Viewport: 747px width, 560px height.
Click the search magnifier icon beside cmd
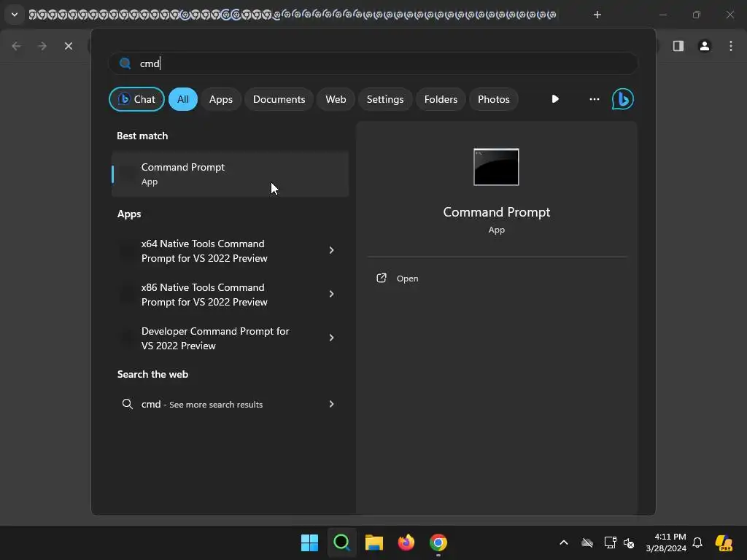point(125,63)
